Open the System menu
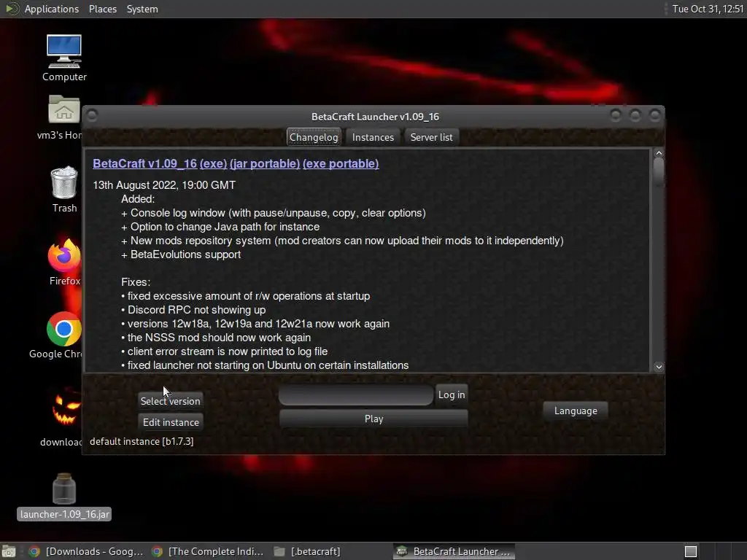This screenshot has width=747, height=560. (142, 9)
